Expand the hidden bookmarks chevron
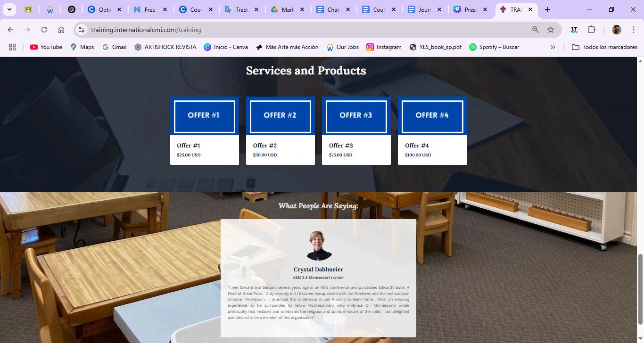Image resolution: width=644 pixels, height=343 pixels. 553,47
